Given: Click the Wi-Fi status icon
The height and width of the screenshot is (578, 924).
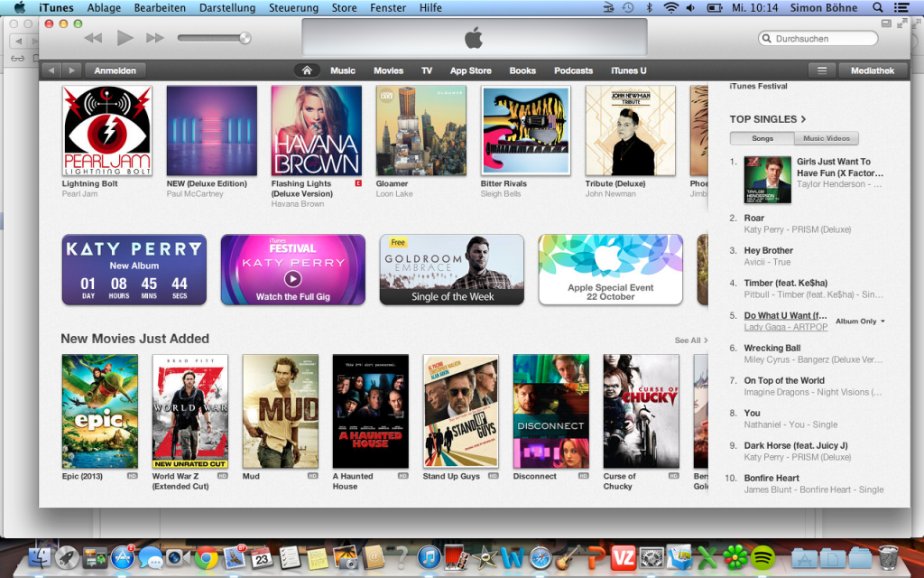Looking at the screenshot, I should coord(670,7).
